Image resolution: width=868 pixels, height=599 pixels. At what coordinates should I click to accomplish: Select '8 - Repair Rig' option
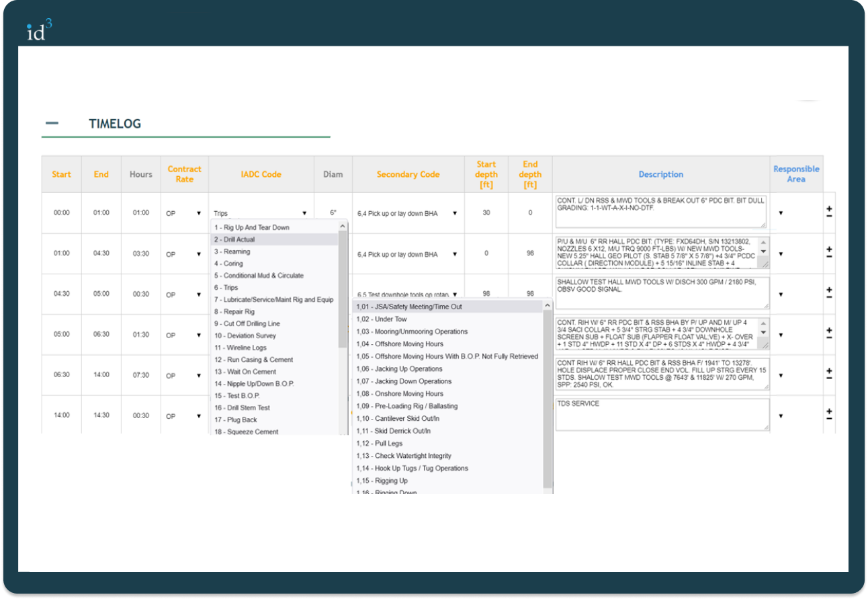click(275, 312)
